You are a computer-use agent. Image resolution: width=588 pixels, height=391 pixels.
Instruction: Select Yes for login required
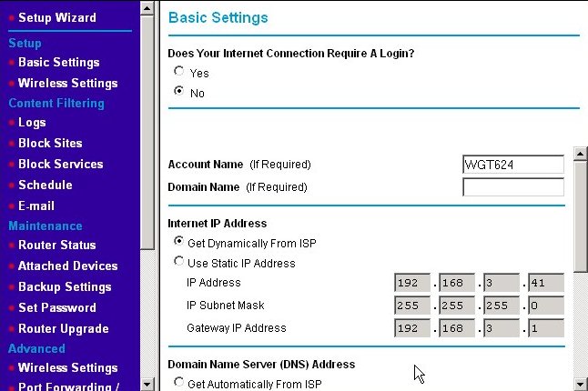[x=179, y=71]
